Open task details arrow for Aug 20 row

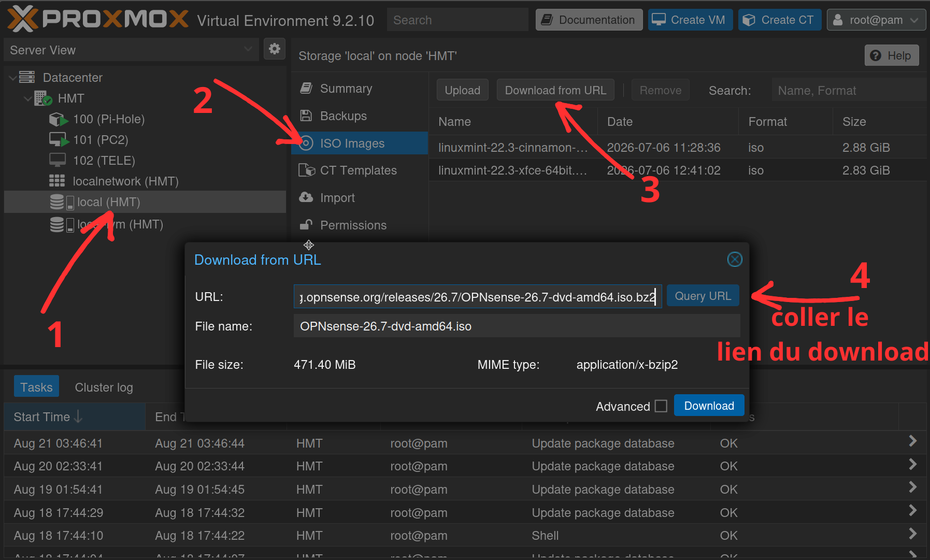(912, 464)
